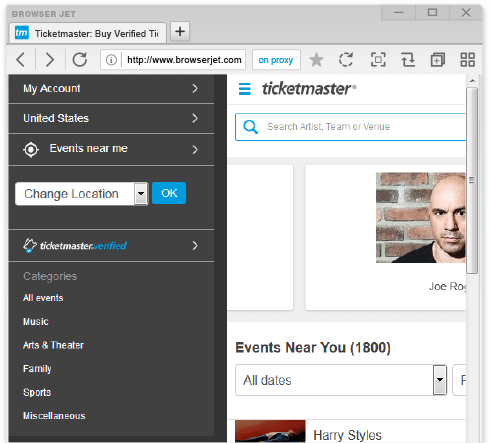This screenshot has width=490, height=443.
Task: Click the screenshot capture frame icon
Action: (378, 60)
